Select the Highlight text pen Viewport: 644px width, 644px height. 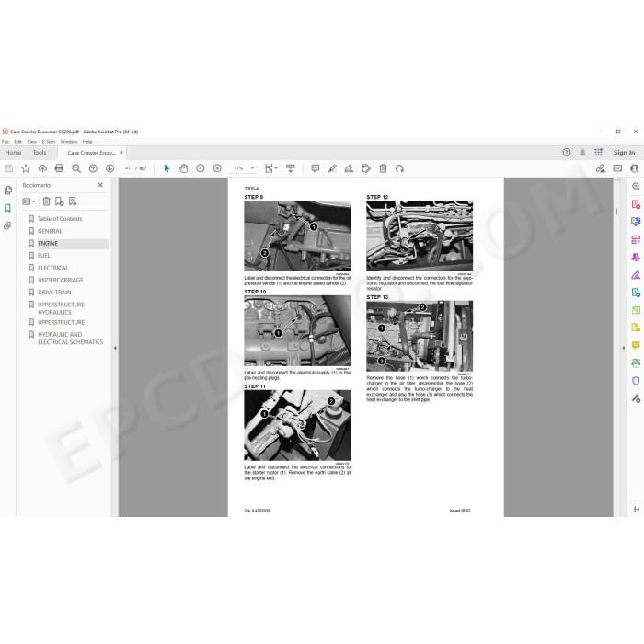[332, 168]
